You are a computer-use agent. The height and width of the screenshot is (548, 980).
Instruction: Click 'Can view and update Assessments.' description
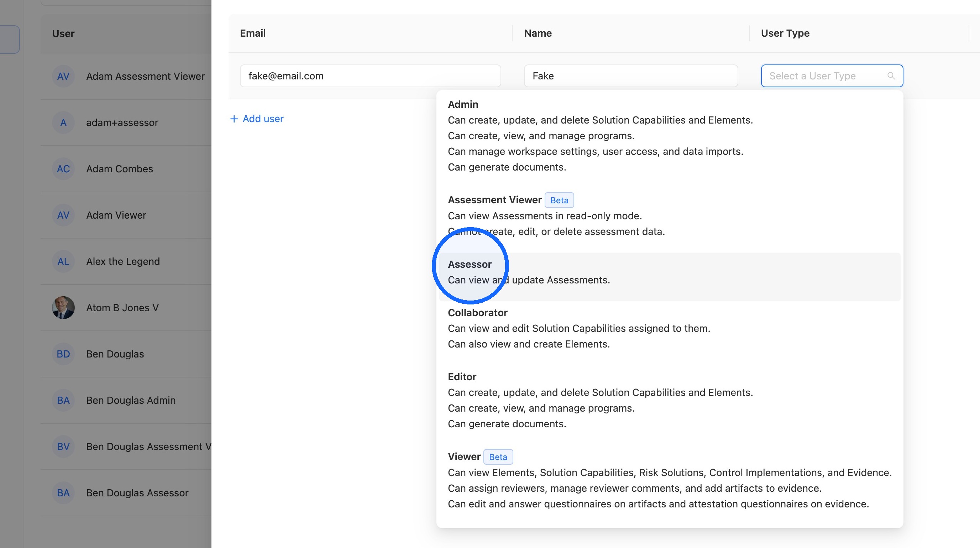coord(529,280)
